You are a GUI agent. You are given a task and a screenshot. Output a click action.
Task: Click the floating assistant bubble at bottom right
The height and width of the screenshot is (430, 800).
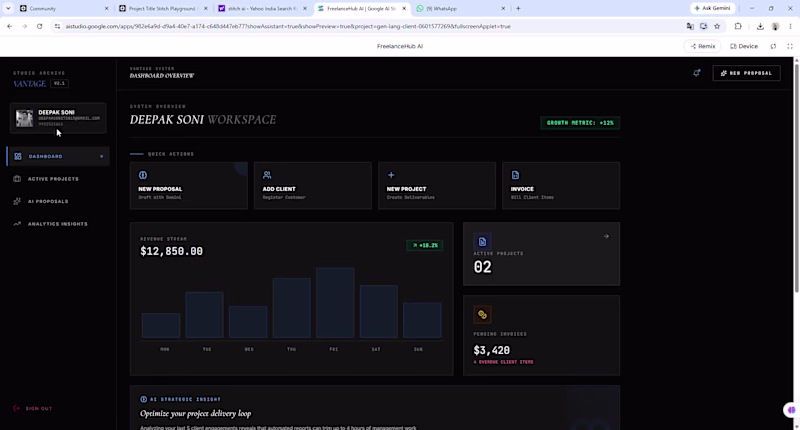[790, 410]
